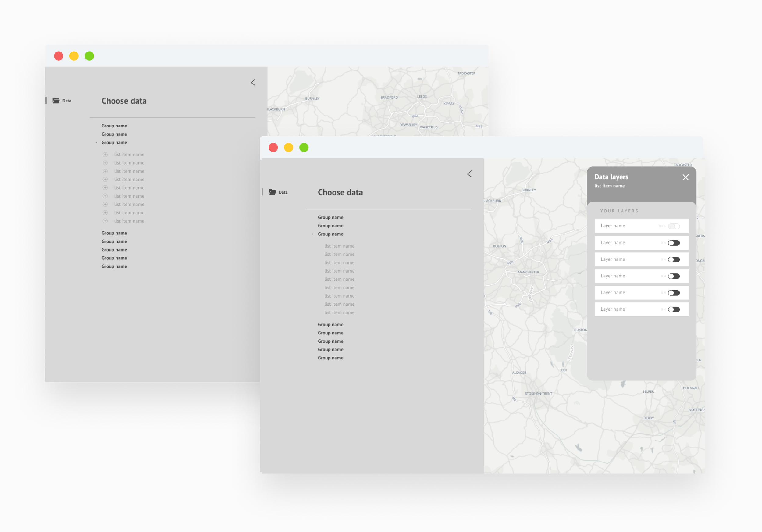Open the last Group name in back window

[114, 266]
